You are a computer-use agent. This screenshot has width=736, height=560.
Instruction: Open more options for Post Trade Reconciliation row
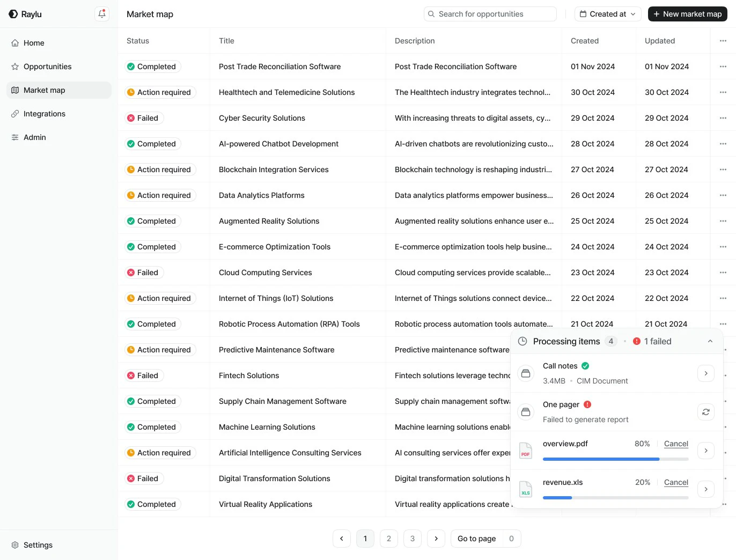(x=723, y=67)
